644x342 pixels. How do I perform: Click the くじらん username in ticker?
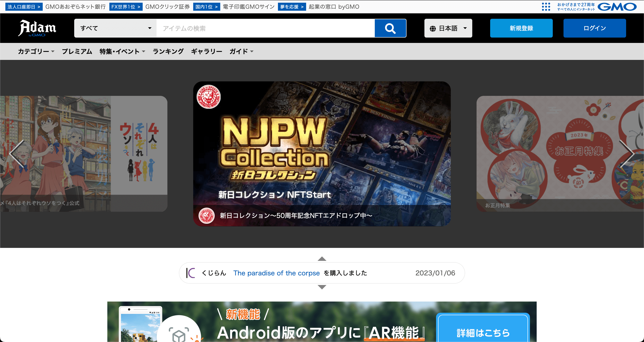coord(214,273)
